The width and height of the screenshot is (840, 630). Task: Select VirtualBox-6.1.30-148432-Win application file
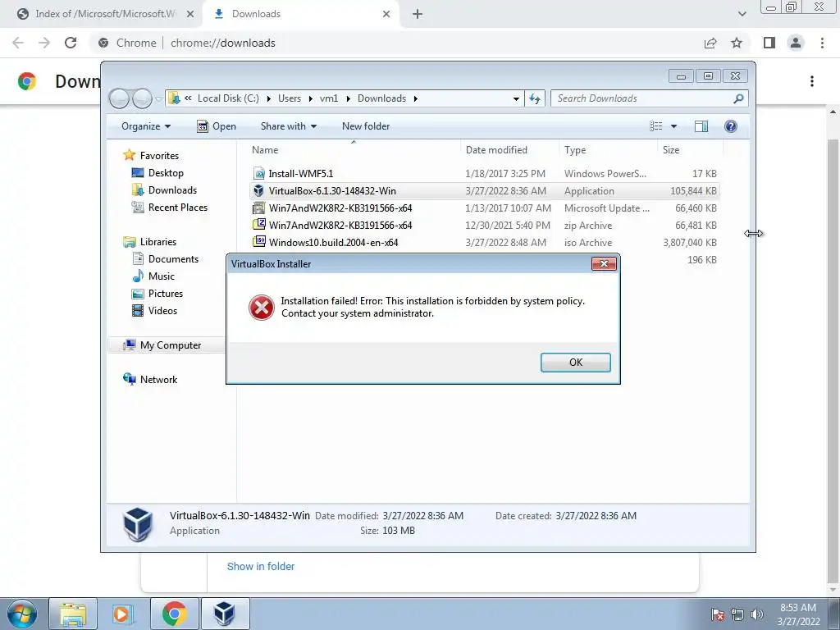tap(485, 190)
